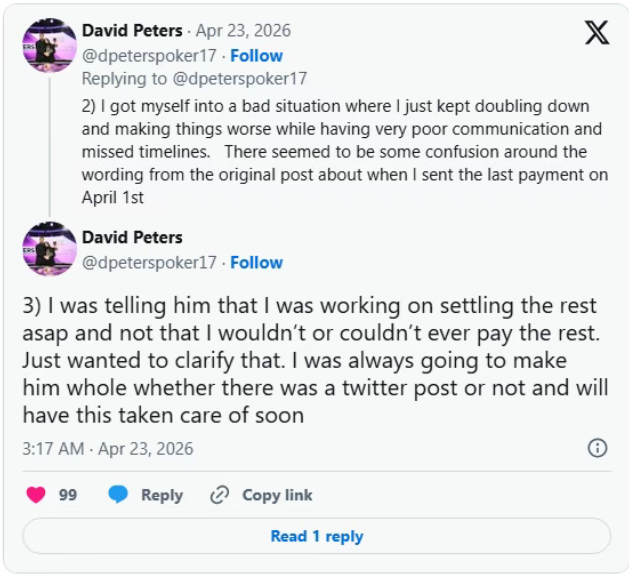The image size is (629, 576).
Task: View the 99 likes count
Action: [x=67, y=495]
